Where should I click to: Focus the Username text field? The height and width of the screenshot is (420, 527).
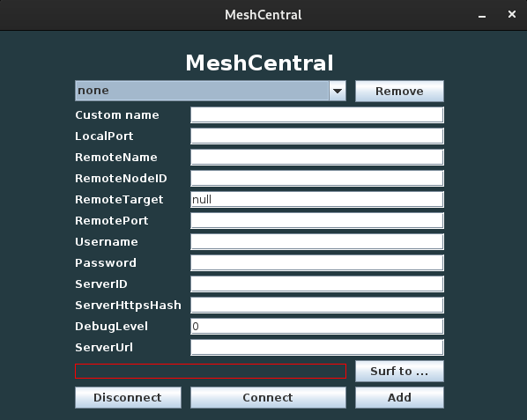click(317, 242)
